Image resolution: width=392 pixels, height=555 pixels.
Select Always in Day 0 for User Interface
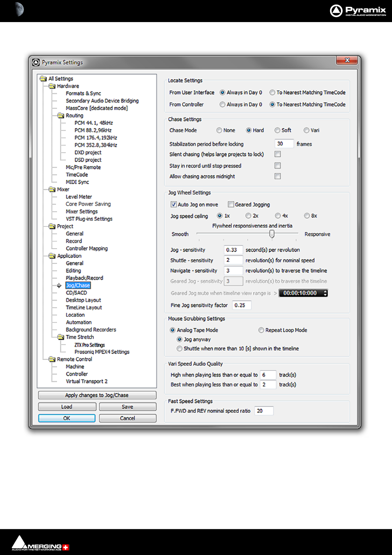pos(222,93)
